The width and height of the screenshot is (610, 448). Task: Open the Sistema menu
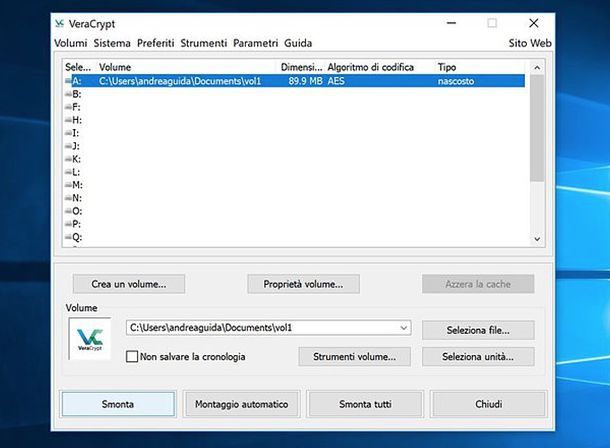click(112, 43)
